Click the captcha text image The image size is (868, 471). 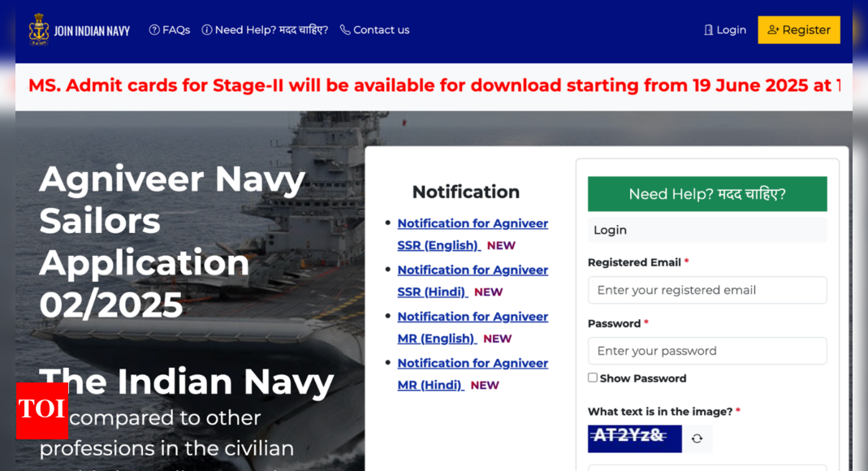(x=634, y=438)
